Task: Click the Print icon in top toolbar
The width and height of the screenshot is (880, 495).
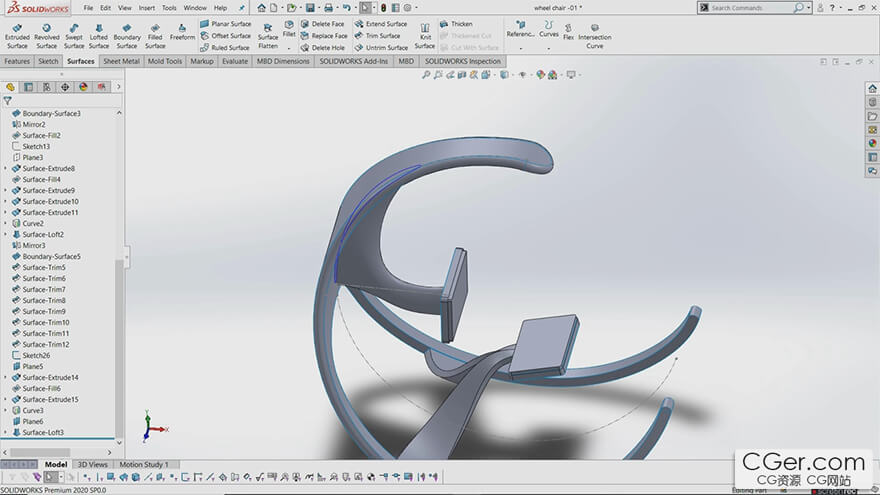Action: (328, 8)
